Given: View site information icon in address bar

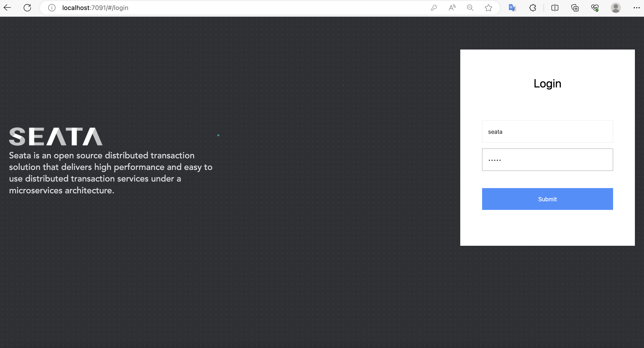Looking at the screenshot, I should (52, 8).
